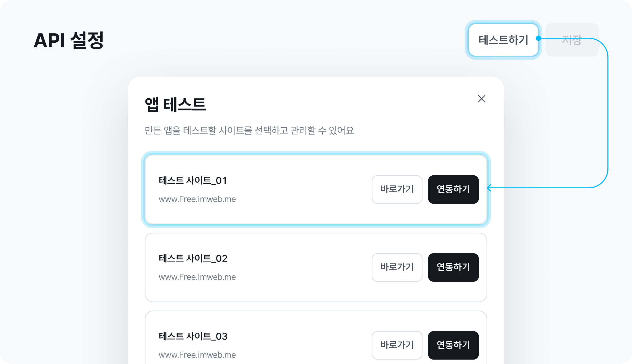Viewport: 632px width, 364px height.
Task: Select the 테스트 사이트_01 name
Action: pyautogui.click(x=193, y=181)
